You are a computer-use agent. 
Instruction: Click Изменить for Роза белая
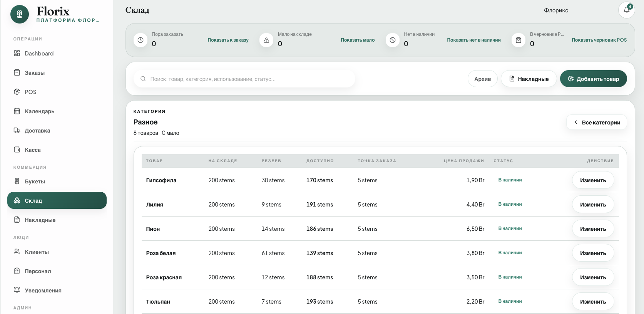point(593,253)
